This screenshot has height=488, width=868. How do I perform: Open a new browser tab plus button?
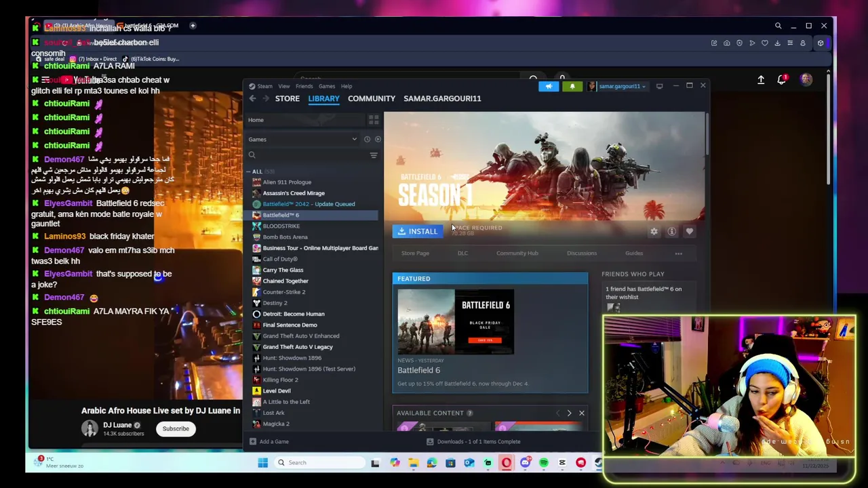point(193,26)
